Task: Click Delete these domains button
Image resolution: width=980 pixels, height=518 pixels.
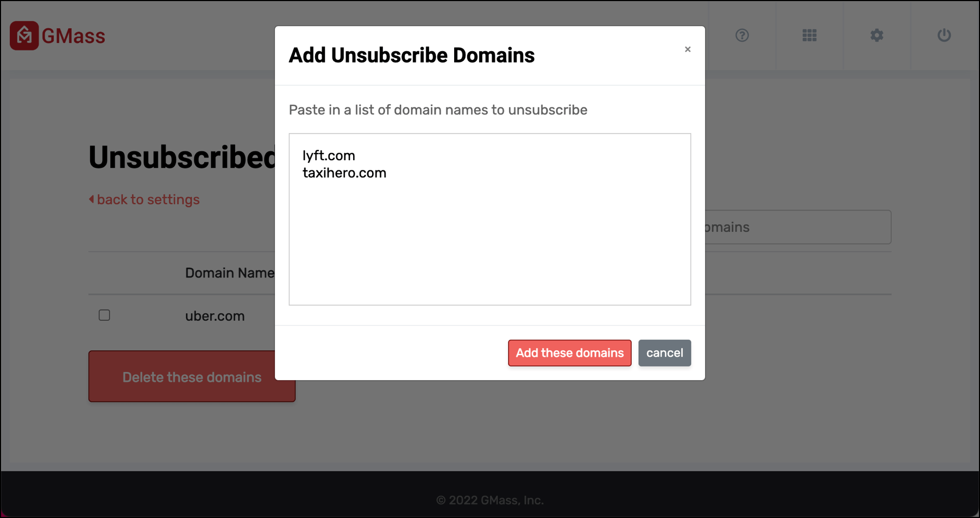Action: point(192,377)
